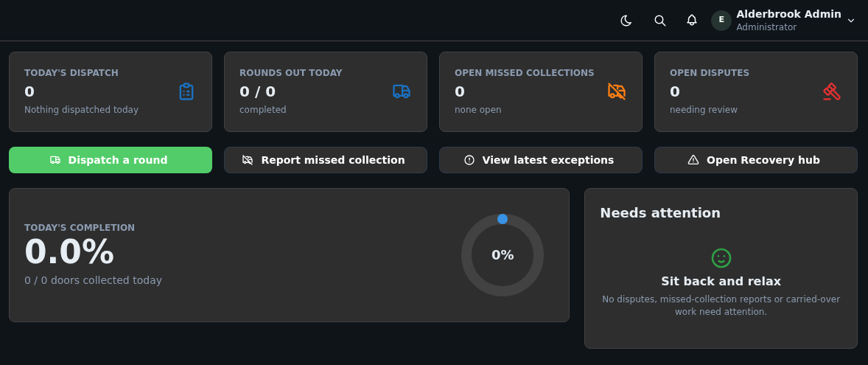
Task: Click the 'completed' text under rounds
Action: pyautogui.click(x=263, y=110)
